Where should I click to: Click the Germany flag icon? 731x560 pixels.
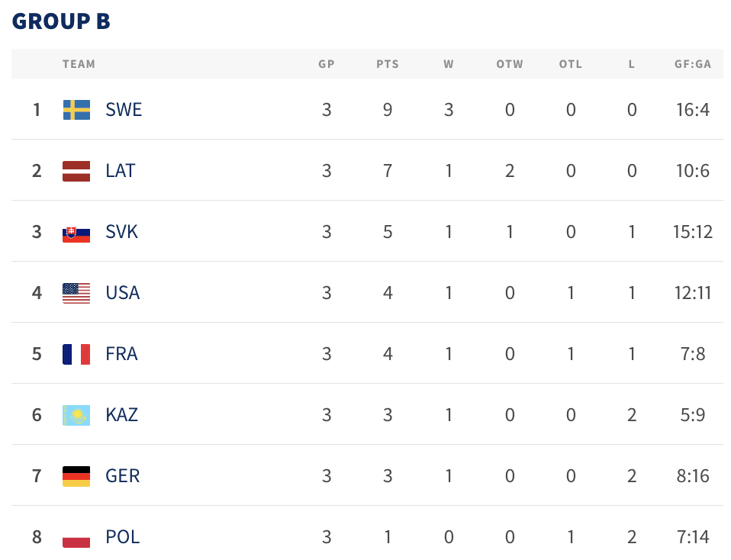[76, 476]
